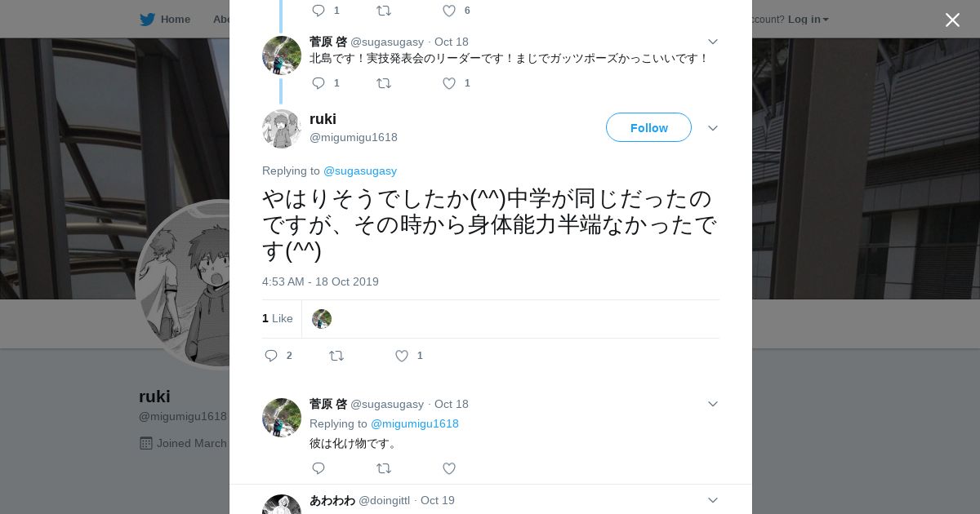Image resolution: width=980 pixels, height=514 pixels.
Task: Like ruki's main tweet with heart icon
Action: [402, 356]
